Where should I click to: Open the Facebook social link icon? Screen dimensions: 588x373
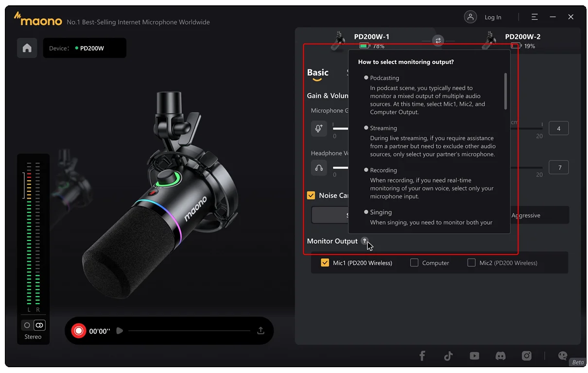[x=422, y=356]
